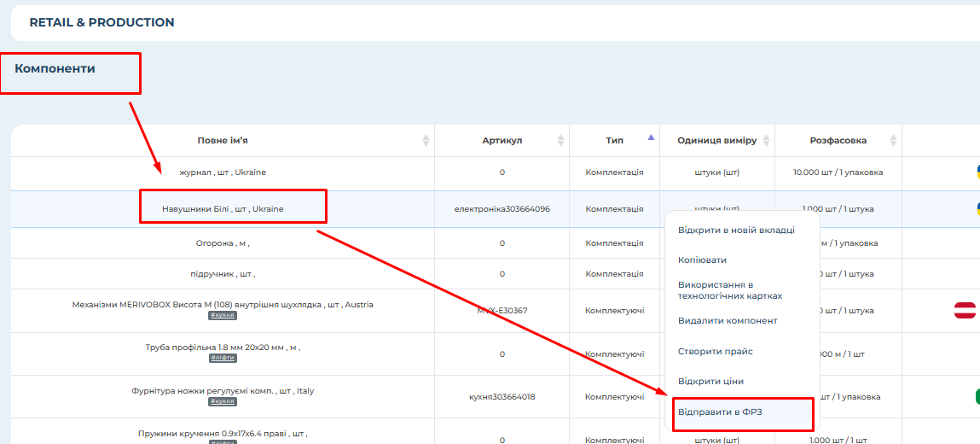Choose 'Відкрити в новій вкладці' from context menu

click(736, 230)
